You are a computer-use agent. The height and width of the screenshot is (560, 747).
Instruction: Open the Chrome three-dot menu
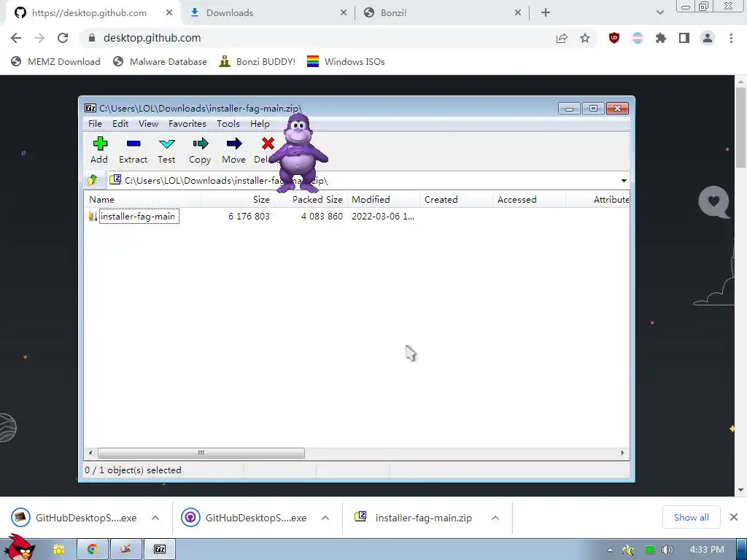coord(731,38)
